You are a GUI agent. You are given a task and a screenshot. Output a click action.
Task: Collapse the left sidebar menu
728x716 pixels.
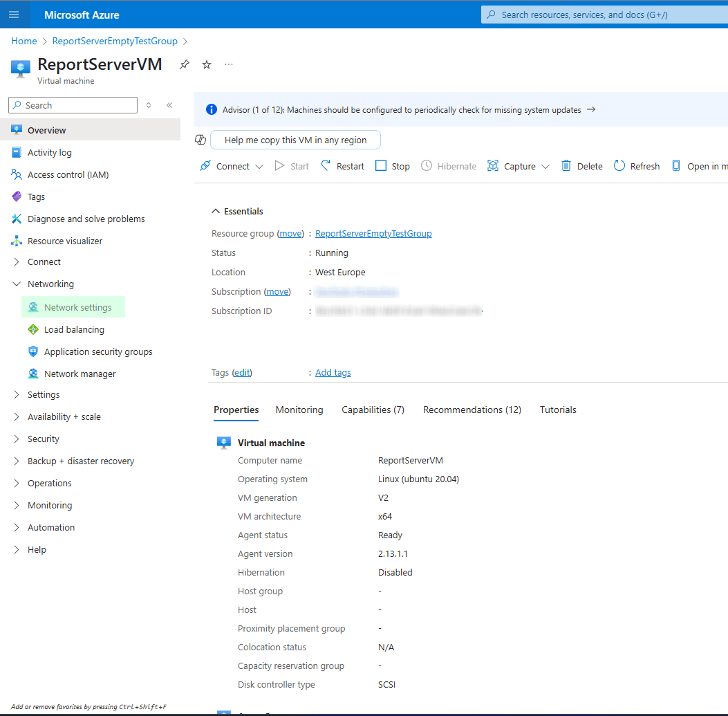pos(169,105)
